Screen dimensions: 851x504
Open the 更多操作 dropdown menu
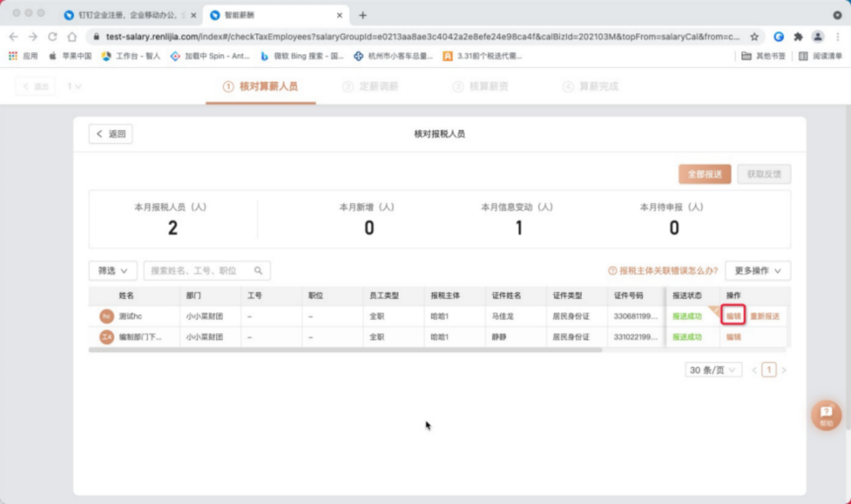coord(758,271)
